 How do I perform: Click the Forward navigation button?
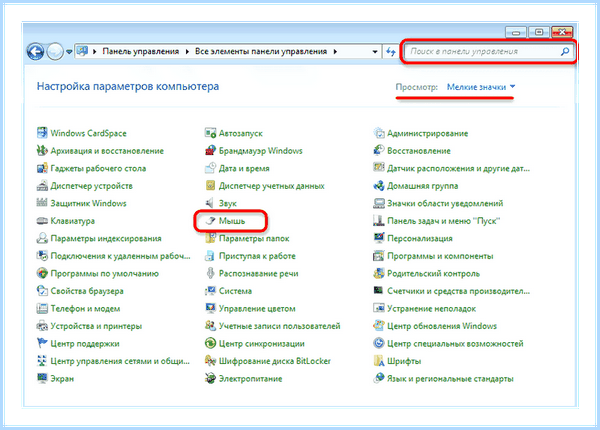(55, 51)
